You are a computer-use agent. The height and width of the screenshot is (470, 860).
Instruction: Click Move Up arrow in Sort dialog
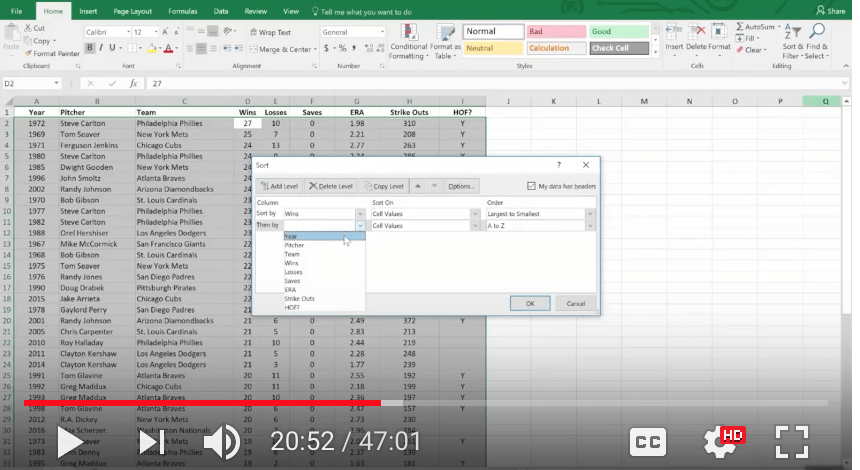click(418, 186)
